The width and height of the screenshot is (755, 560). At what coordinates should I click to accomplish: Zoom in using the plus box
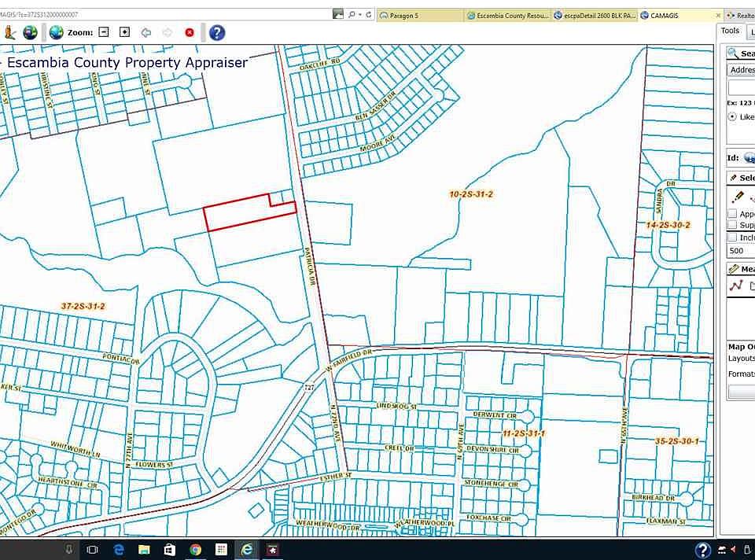click(124, 32)
